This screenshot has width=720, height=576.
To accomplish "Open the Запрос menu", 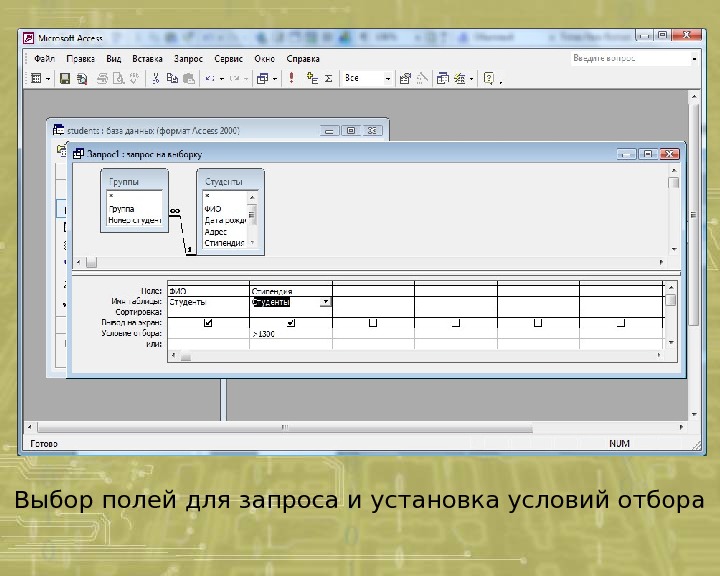I will click(x=188, y=59).
